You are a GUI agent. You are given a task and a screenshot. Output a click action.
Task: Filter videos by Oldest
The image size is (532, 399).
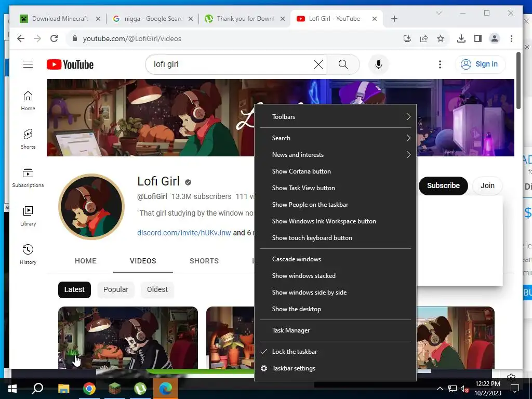coord(157,290)
